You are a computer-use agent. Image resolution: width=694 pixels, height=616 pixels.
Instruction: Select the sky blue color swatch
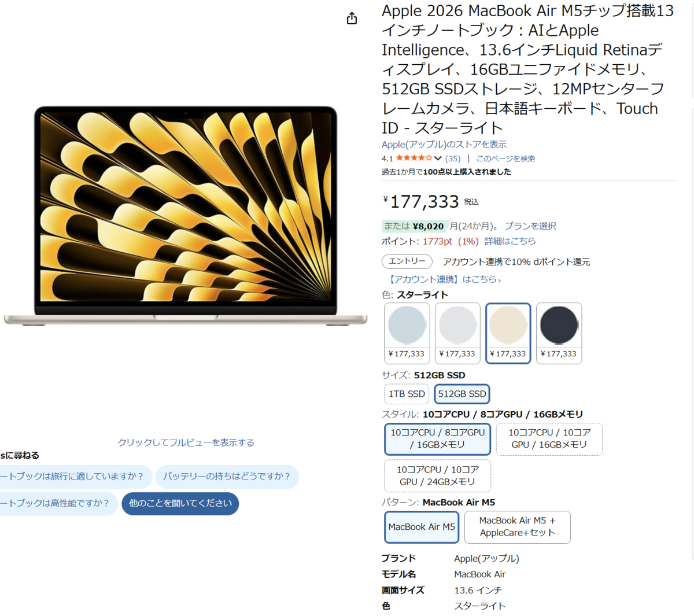coord(407,333)
